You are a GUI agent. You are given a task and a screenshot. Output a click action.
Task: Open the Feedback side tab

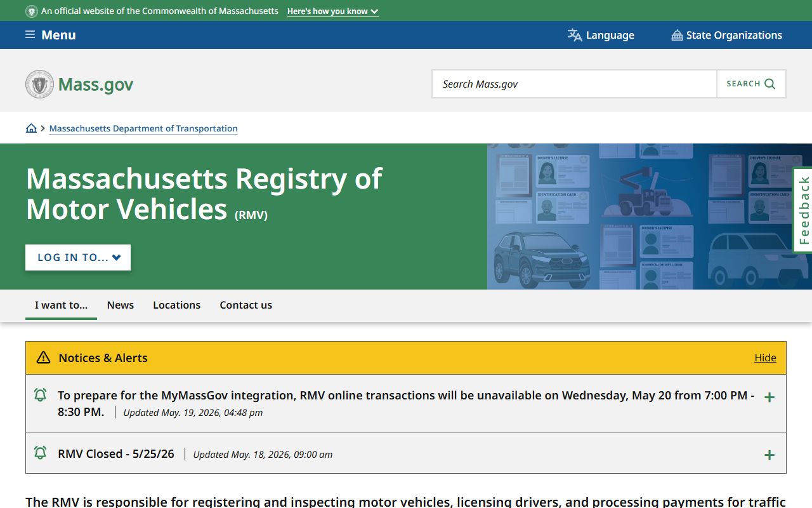803,210
